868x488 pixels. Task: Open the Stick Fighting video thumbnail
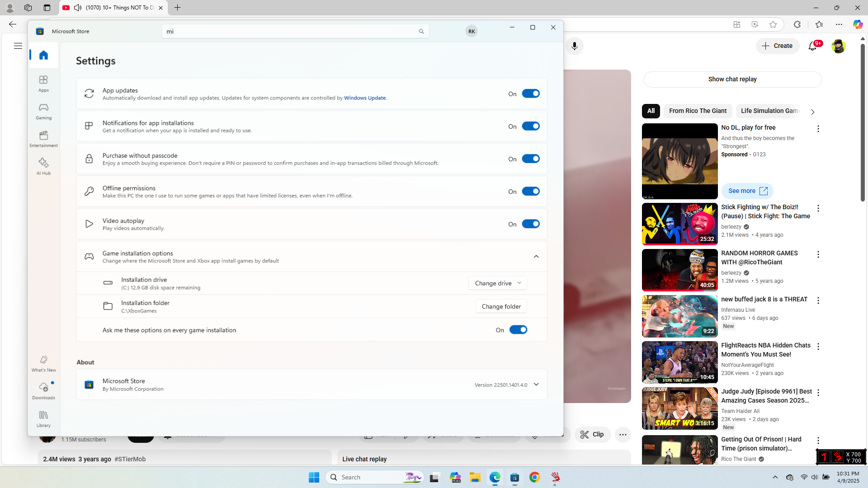[x=679, y=224]
